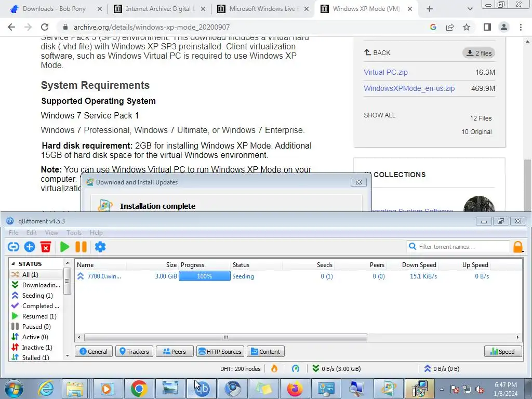Open the Content tab
The image size is (532, 399).
(x=265, y=352)
